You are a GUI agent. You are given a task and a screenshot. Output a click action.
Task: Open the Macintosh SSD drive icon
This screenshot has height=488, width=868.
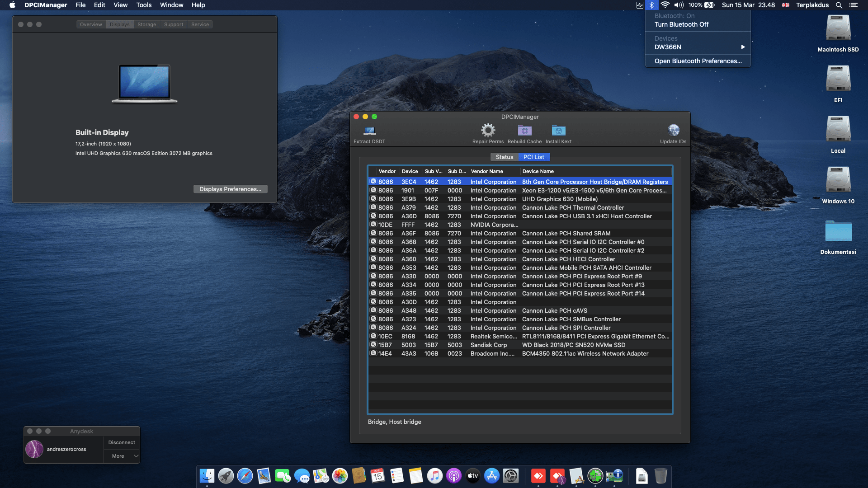point(838,28)
